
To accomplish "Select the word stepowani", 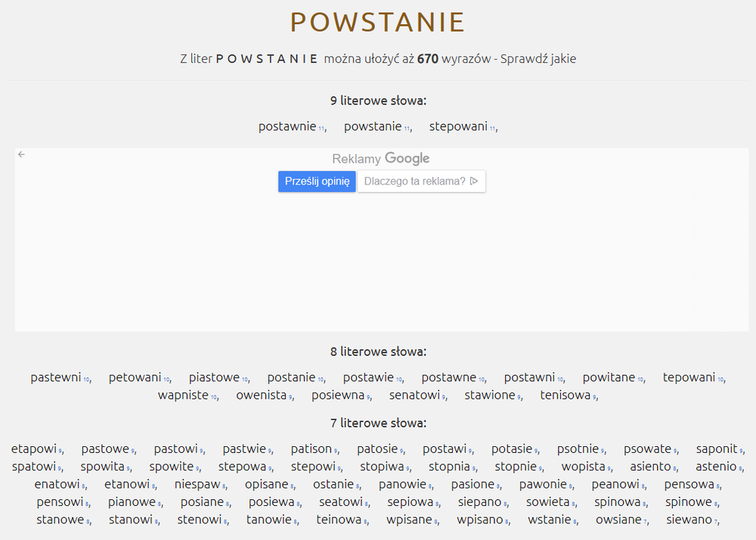I will coord(458,126).
